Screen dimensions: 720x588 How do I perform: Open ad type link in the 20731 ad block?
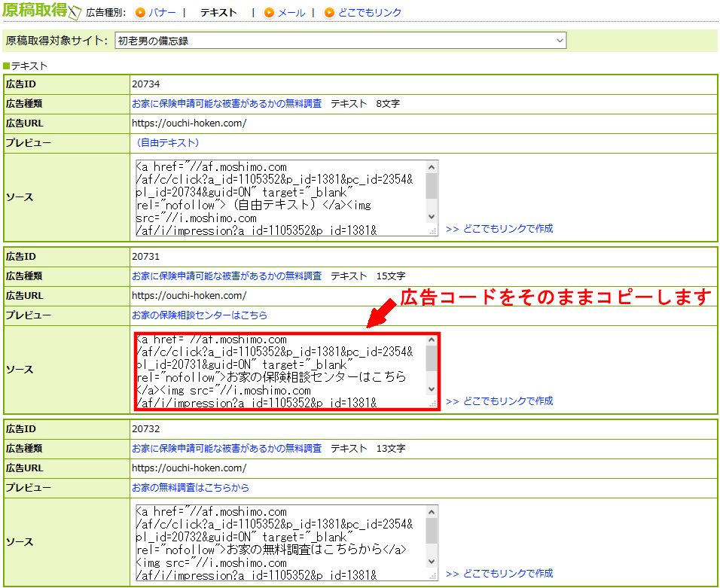(227, 276)
